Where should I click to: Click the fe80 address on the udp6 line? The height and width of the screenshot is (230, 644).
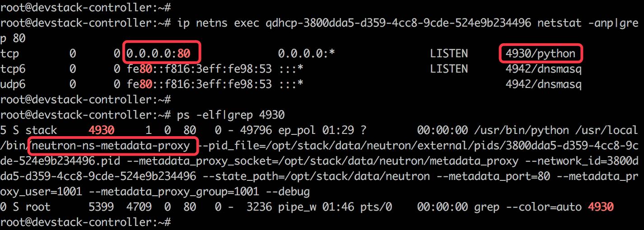click(x=199, y=84)
